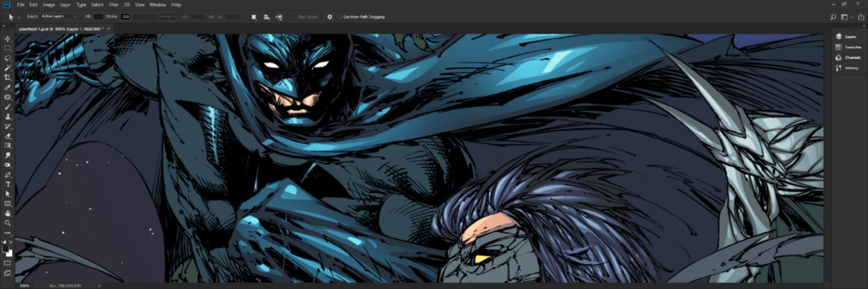Select the Rectangle shape tool

click(8, 204)
